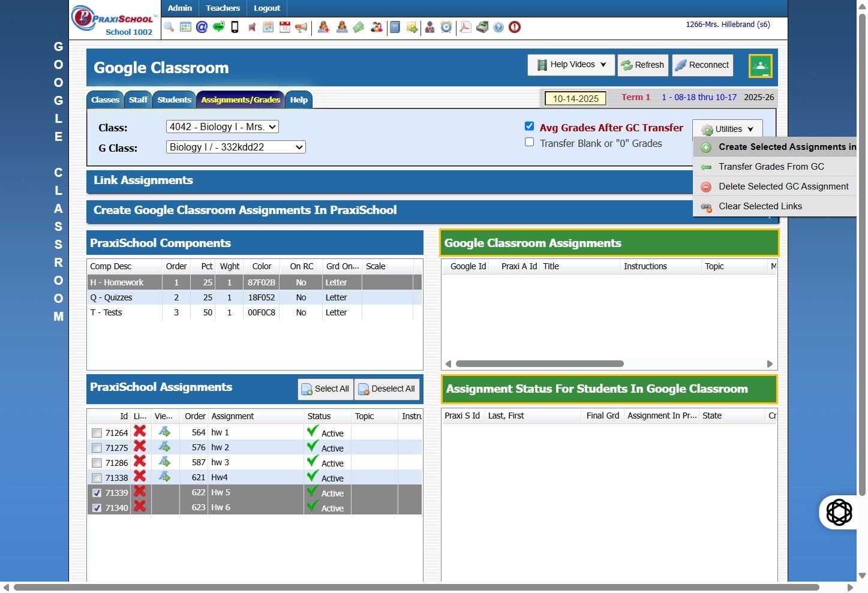Open the green chat message icon

(219, 27)
